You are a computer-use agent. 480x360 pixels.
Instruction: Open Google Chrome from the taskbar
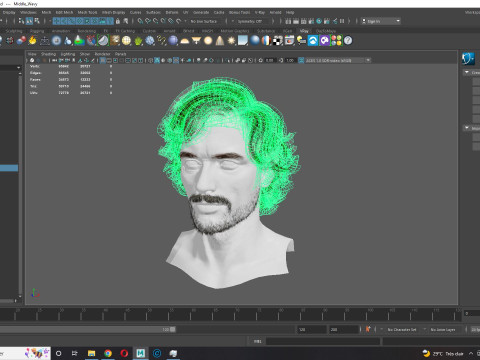pyautogui.click(x=108, y=353)
